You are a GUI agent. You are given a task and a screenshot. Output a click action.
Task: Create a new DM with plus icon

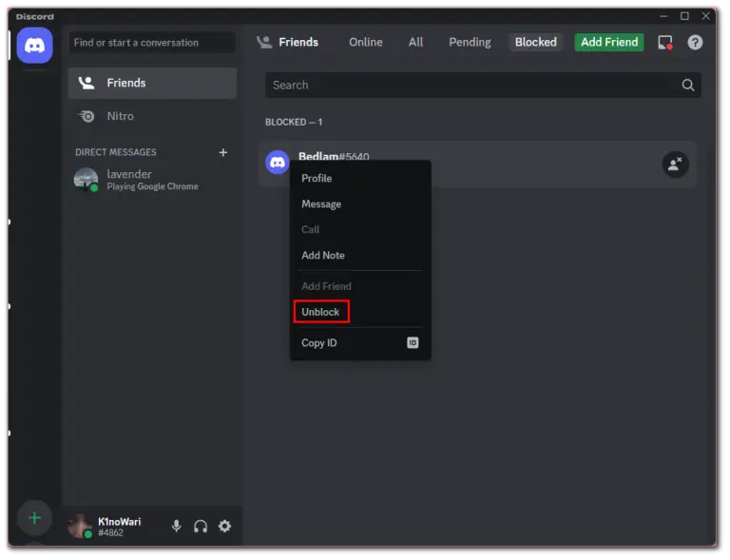(x=224, y=153)
